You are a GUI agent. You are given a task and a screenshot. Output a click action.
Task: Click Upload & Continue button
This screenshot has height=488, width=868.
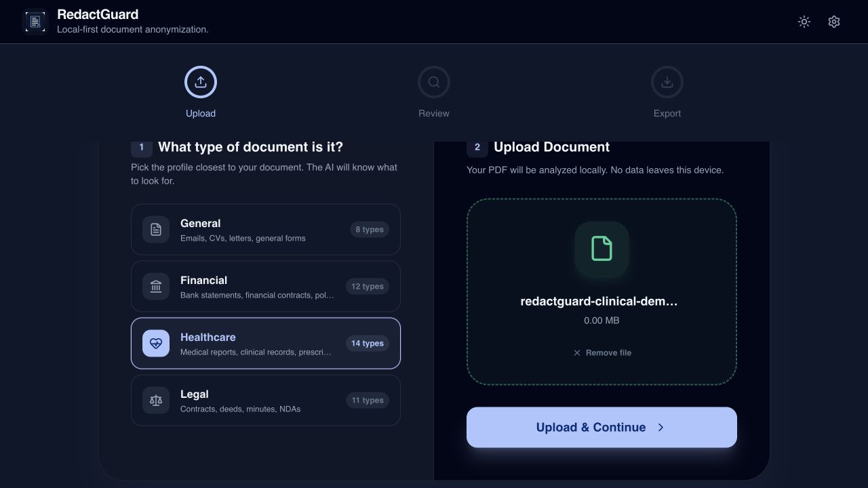[x=601, y=427]
